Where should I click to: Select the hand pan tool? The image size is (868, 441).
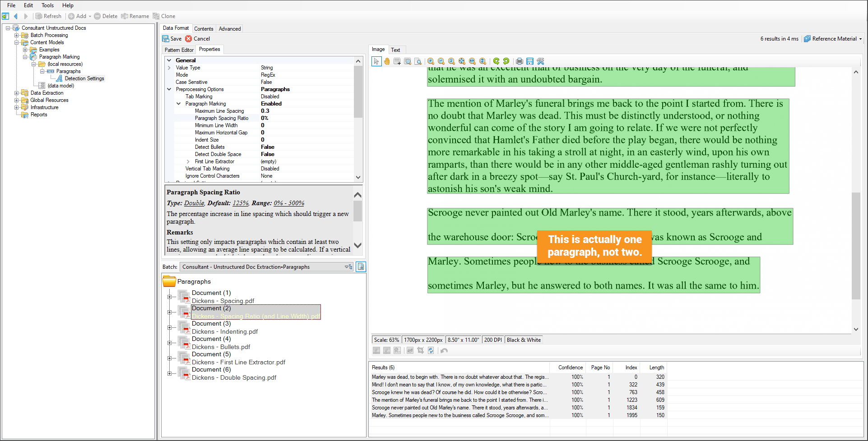(x=387, y=61)
